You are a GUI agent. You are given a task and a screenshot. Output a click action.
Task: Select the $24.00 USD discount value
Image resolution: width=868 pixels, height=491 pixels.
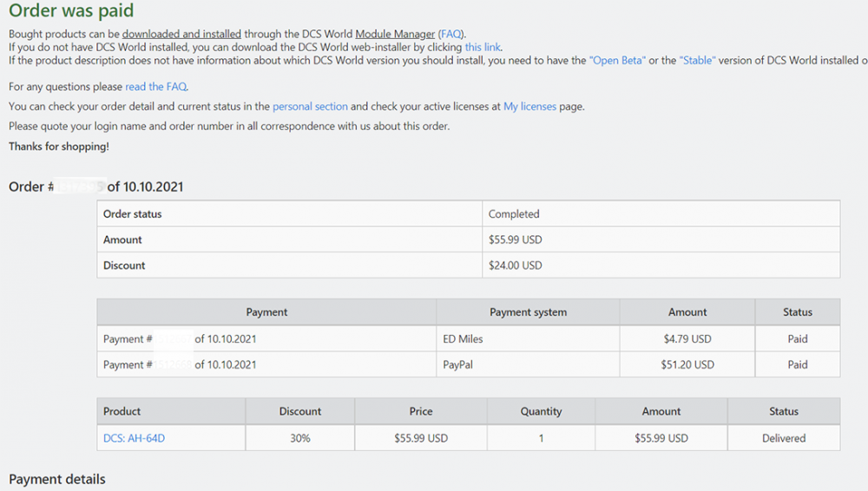click(515, 265)
